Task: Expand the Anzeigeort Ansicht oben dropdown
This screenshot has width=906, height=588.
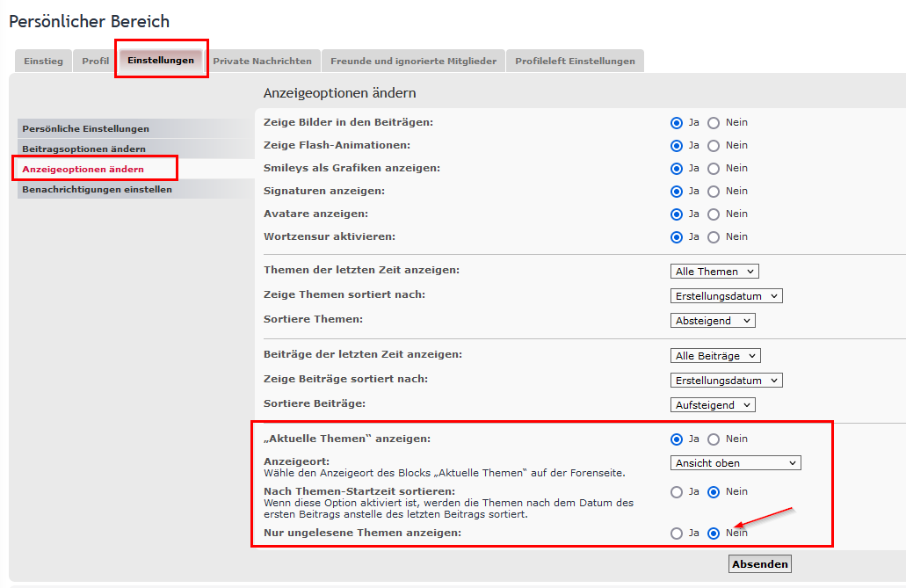Action: click(736, 463)
